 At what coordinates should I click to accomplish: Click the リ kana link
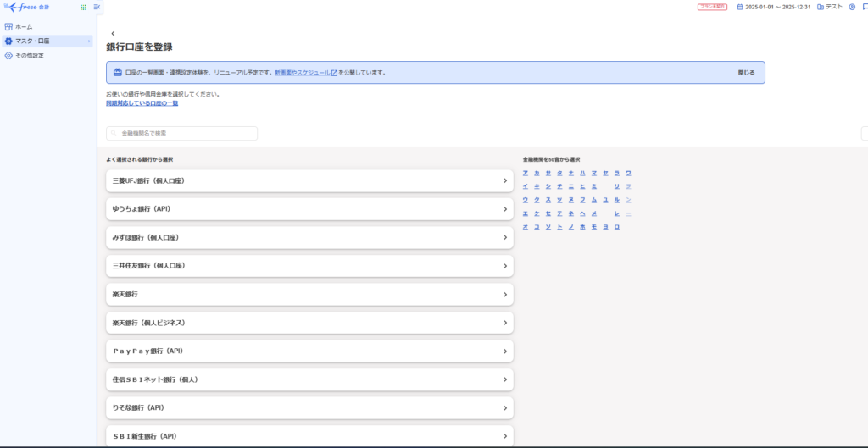(617, 186)
